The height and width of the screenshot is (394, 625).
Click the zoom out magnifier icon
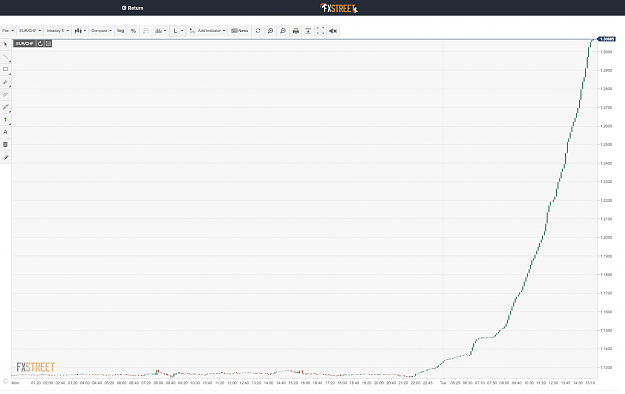(x=283, y=31)
